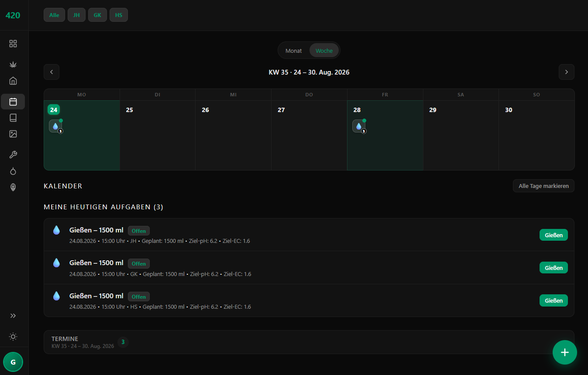Open the dashboard grid icon in sidebar
The image size is (588, 375).
13,44
